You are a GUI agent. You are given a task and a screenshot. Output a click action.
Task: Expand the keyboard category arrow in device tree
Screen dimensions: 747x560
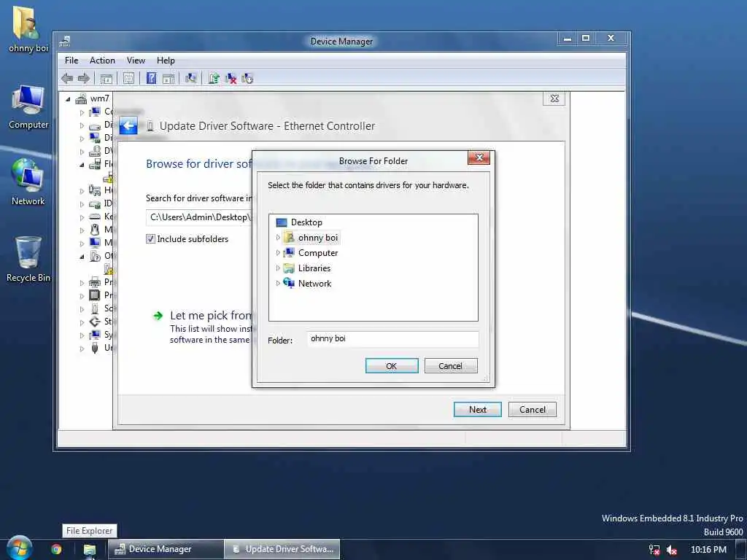click(82, 217)
